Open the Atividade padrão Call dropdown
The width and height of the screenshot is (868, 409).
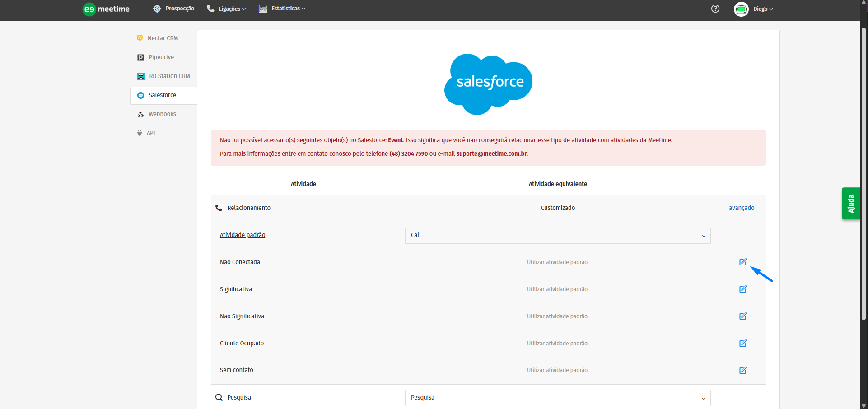(x=557, y=236)
